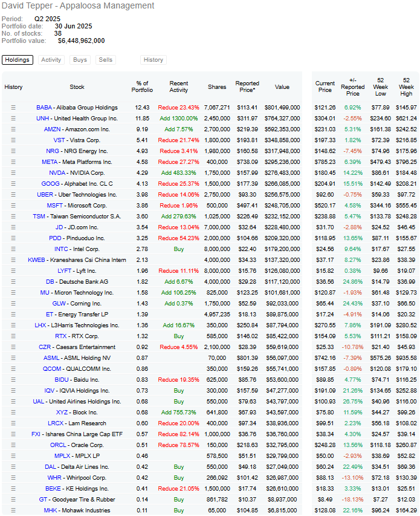Image resolution: width=420 pixels, height=516 pixels.
Task: Open history icon for ASML row
Action: 13,358
